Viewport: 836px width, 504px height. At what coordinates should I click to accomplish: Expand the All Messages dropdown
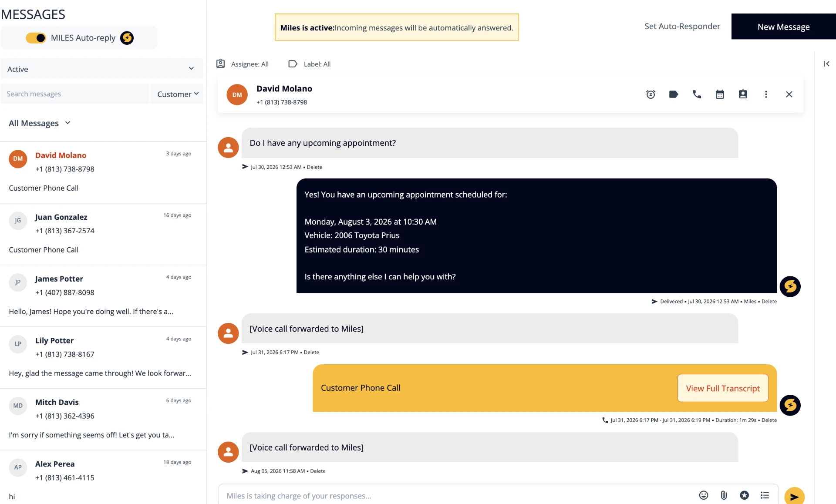click(x=40, y=123)
